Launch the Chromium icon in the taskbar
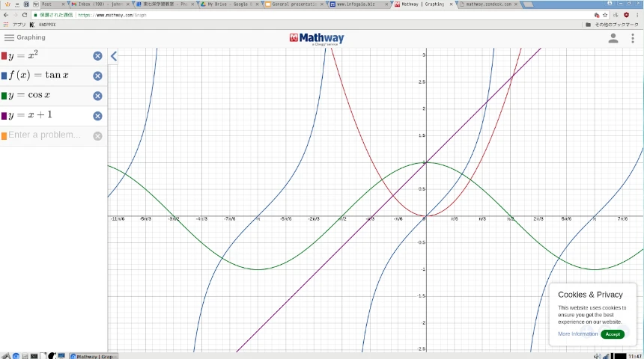 pos(16,356)
